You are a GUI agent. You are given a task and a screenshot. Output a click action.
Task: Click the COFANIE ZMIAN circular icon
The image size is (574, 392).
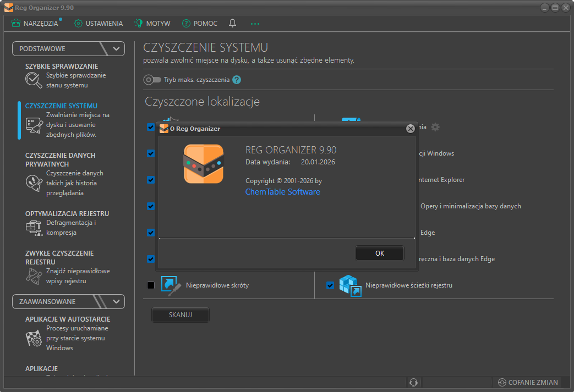pos(502,383)
